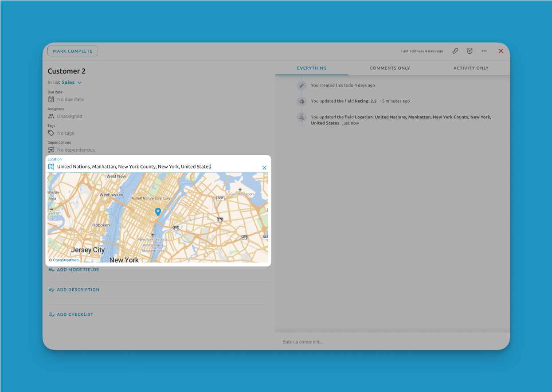The height and width of the screenshot is (392, 552).
Task: Click the dependencies icon
Action: click(51, 149)
